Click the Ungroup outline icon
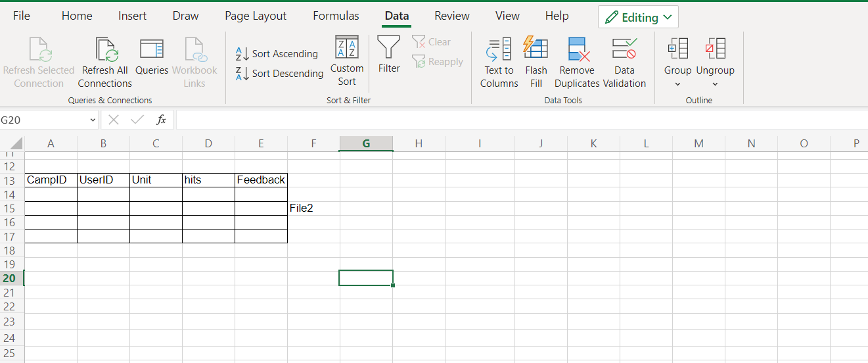 pyautogui.click(x=716, y=49)
